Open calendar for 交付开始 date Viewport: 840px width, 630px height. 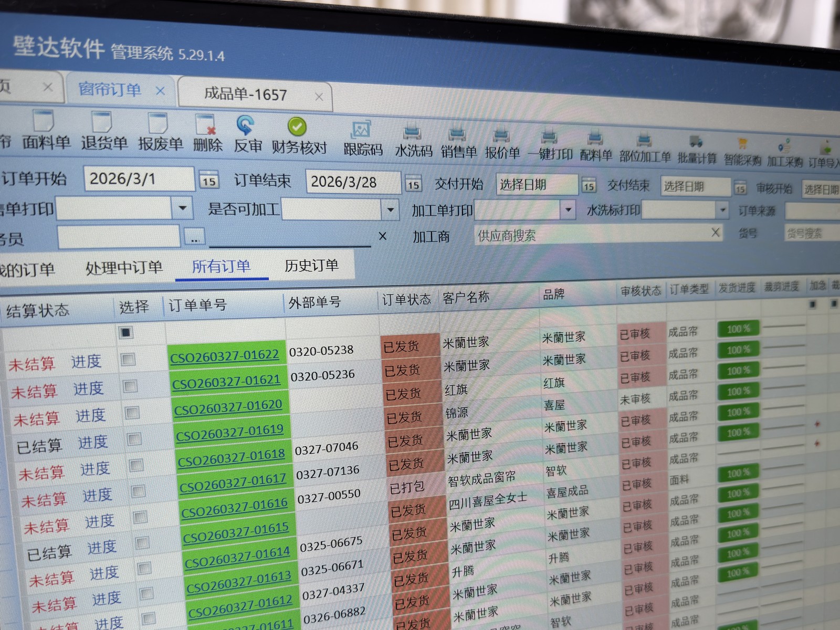pyautogui.click(x=589, y=185)
